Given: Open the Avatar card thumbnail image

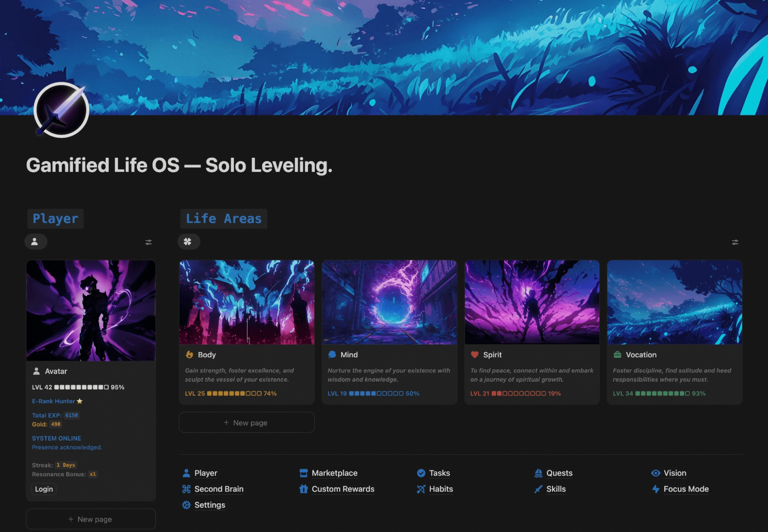Looking at the screenshot, I should pos(91,311).
